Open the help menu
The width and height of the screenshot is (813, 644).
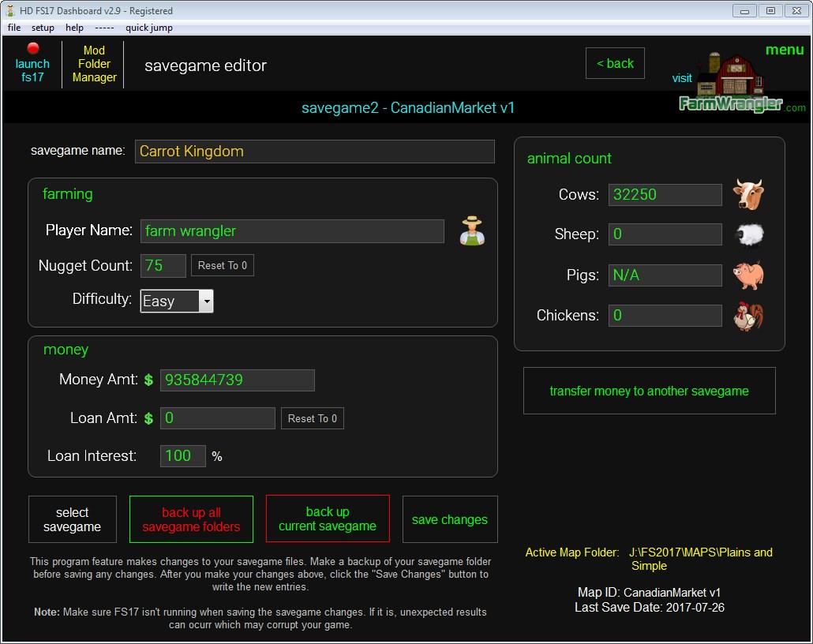pos(74,28)
